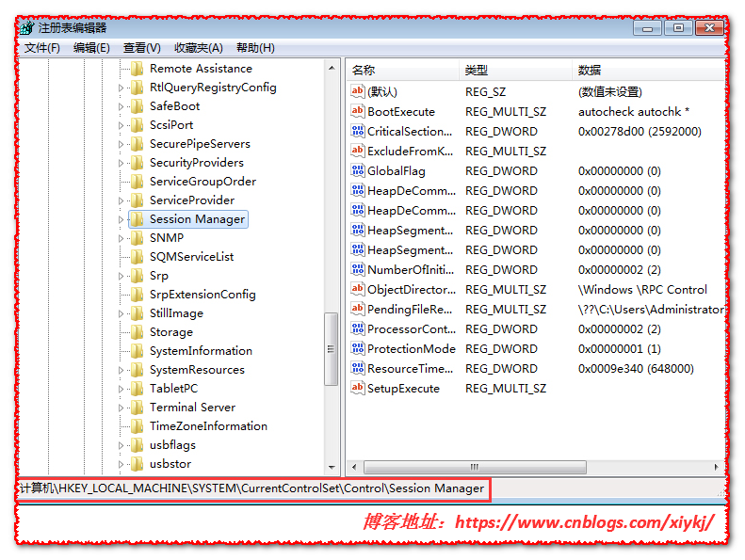The image size is (745, 560).
Task: Expand the RtlQueryRegistryConfig key
Action: coord(121,88)
